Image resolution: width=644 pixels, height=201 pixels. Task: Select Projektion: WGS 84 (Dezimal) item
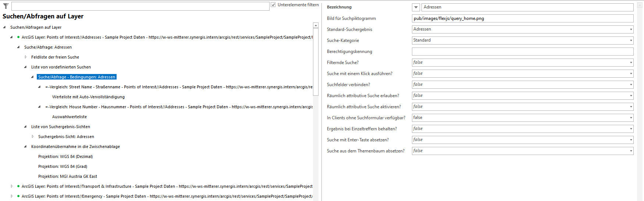[x=65, y=156]
